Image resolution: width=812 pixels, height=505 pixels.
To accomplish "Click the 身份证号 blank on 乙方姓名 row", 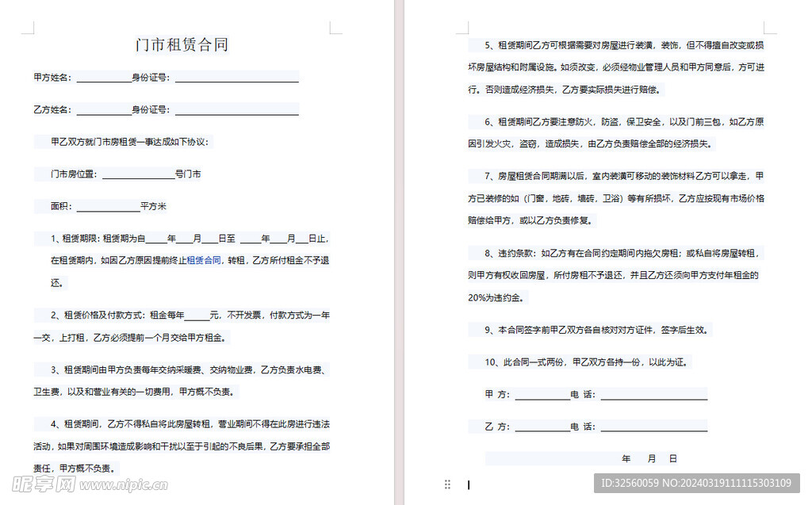I will (x=236, y=110).
